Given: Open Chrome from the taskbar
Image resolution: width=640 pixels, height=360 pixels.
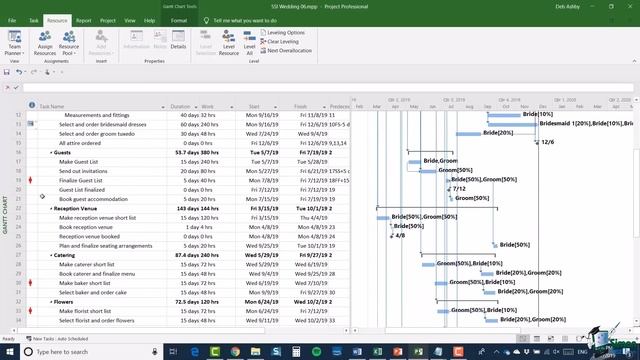Looking at the screenshot, I should (x=235, y=351).
